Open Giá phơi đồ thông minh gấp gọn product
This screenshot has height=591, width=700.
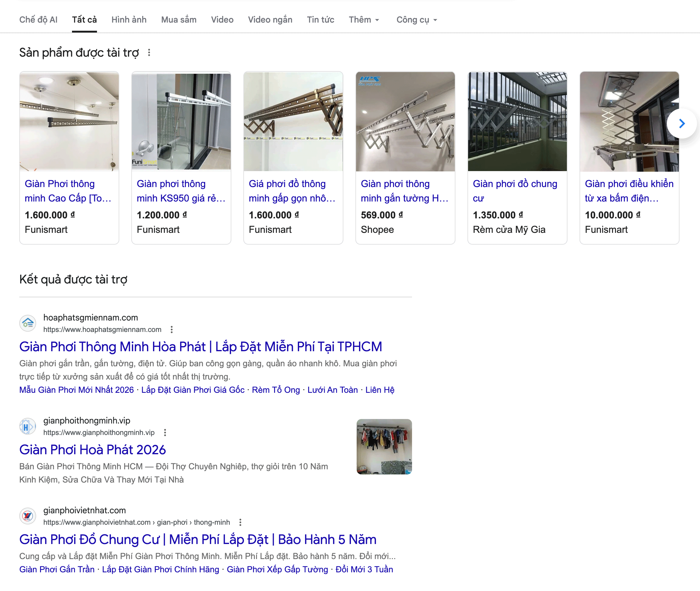[x=292, y=191]
